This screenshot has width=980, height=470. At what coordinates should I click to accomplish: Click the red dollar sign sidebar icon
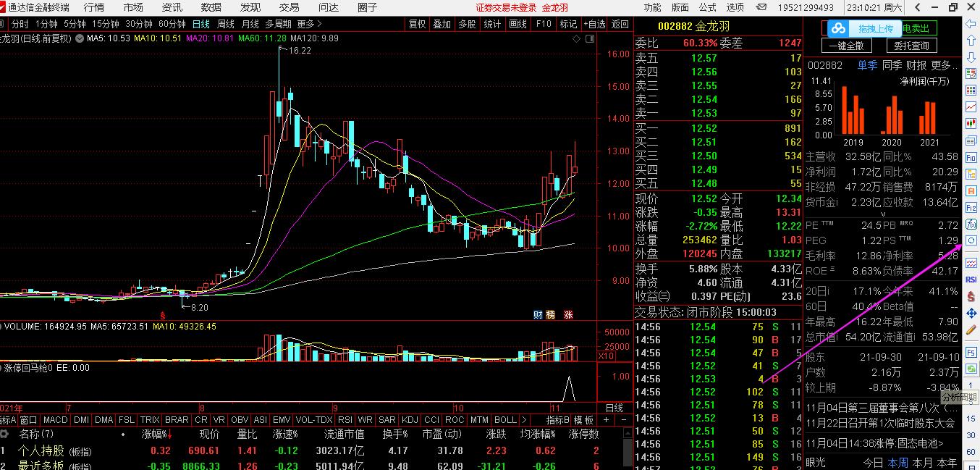point(971,296)
